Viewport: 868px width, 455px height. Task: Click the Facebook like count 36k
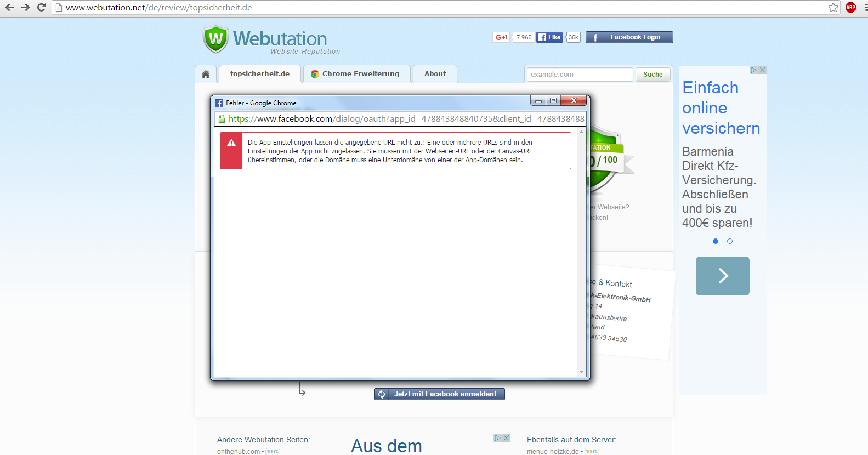pos(573,37)
